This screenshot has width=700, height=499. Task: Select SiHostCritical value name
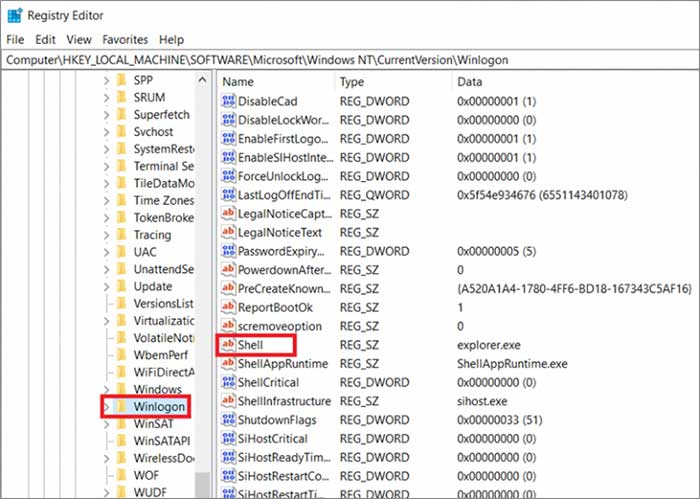pyautogui.click(x=272, y=439)
